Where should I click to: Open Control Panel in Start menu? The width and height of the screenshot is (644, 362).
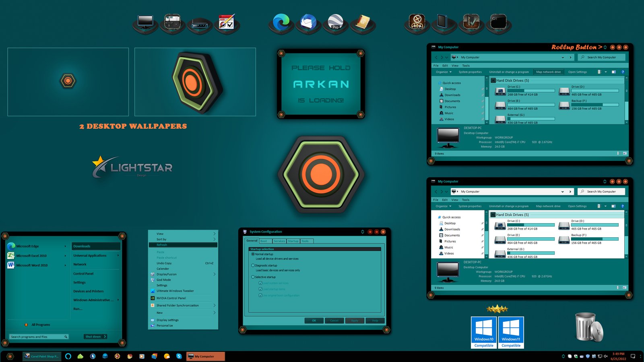click(x=83, y=274)
